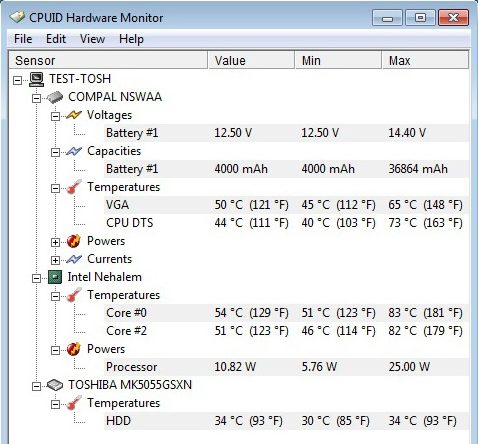Click the Value column header

tap(251, 60)
